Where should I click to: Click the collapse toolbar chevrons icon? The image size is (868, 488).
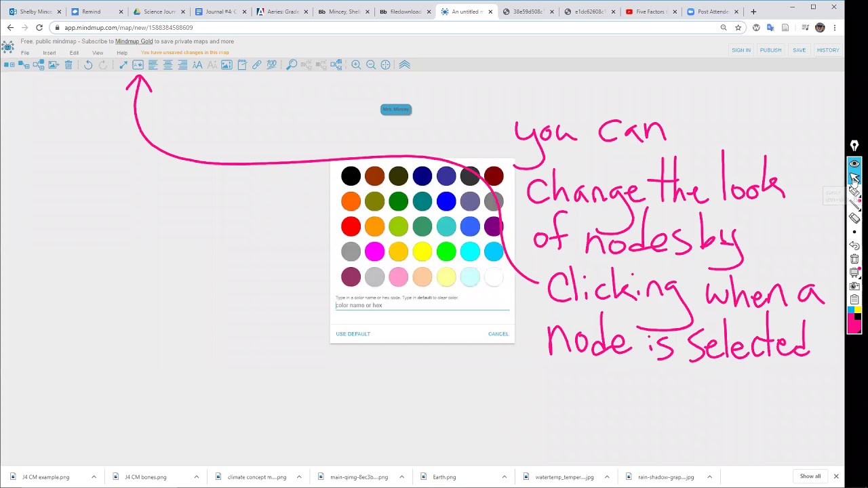(x=404, y=65)
